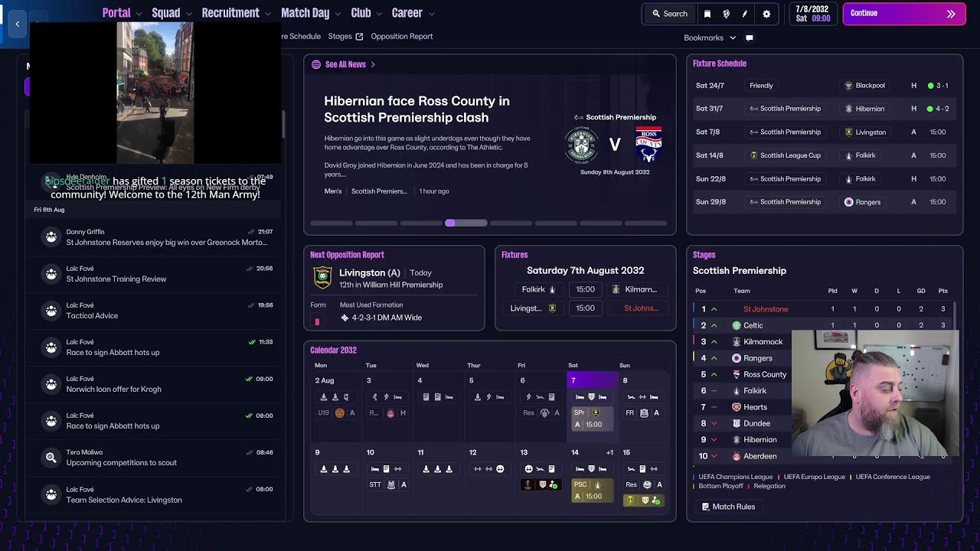Image resolution: width=980 pixels, height=551 pixels.
Task: Select the highlighted news carousel indicator
Action: point(466,223)
